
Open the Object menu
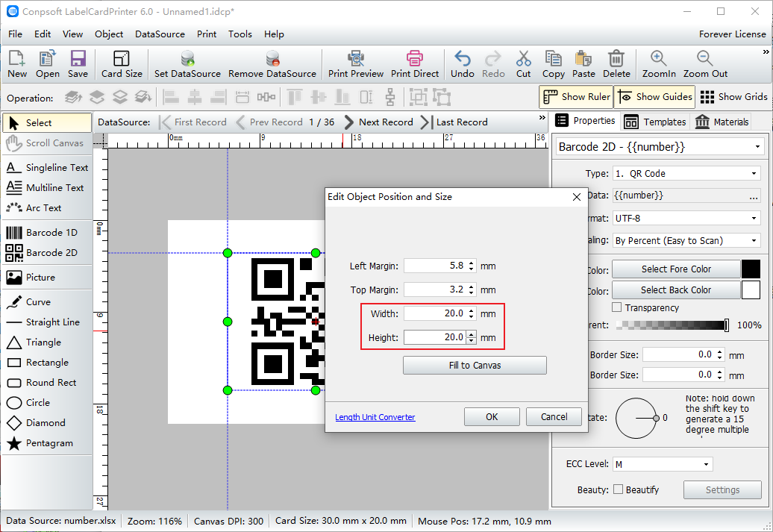(x=109, y=34)
